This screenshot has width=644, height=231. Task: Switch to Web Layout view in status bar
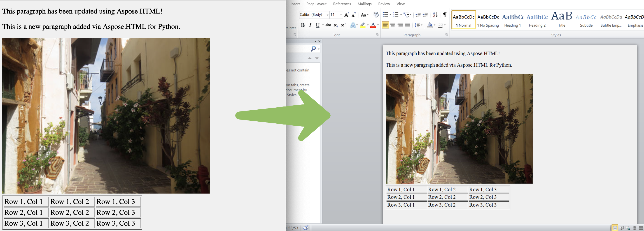coord(628,228)
